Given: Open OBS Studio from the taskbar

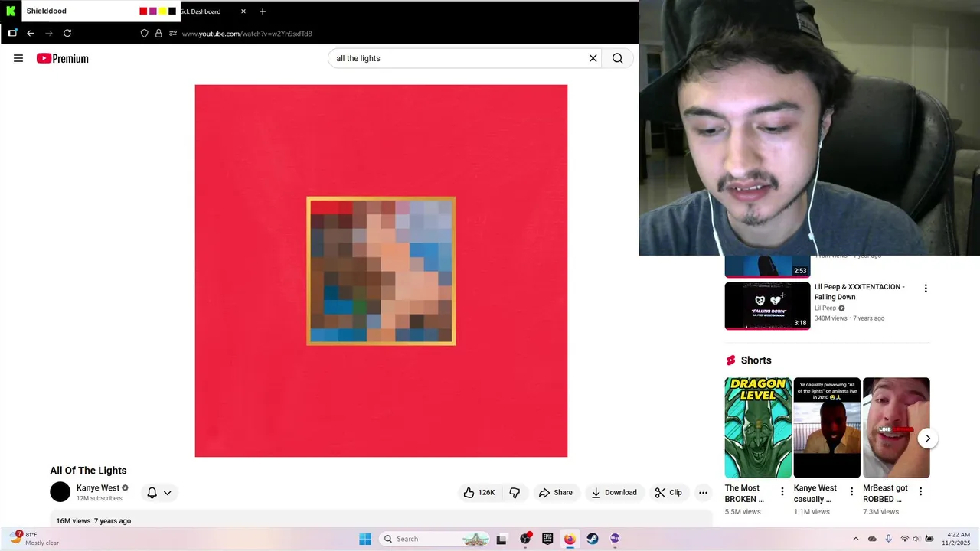Looking at the screenshot, I should coord(525,539).
